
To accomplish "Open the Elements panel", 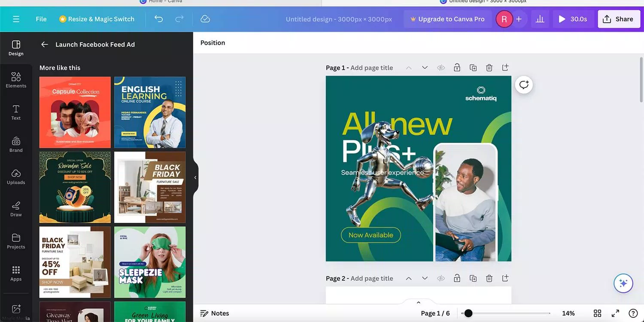I will (x=16, y=79).
